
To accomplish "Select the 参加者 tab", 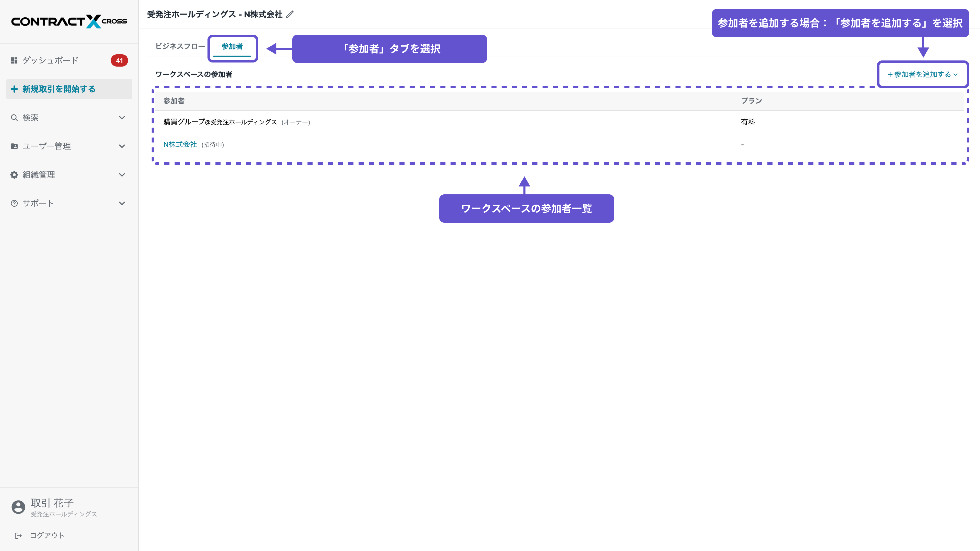I will point(232,46).
